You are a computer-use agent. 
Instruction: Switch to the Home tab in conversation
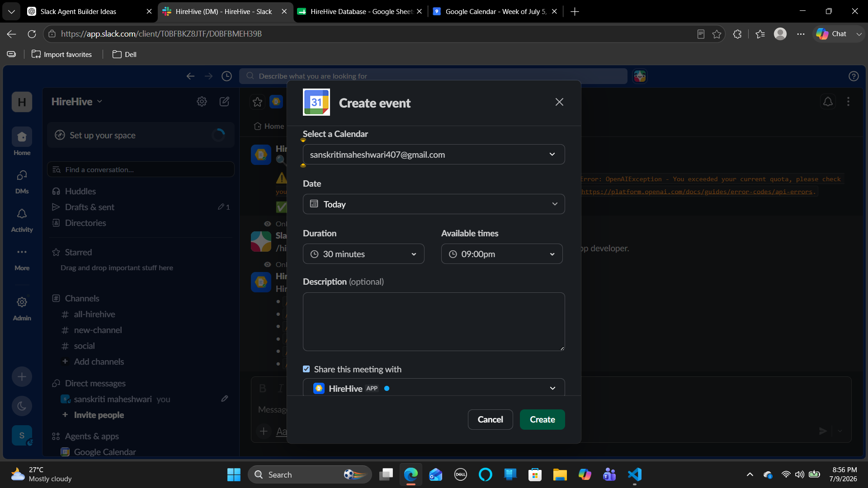pos(269,126)
